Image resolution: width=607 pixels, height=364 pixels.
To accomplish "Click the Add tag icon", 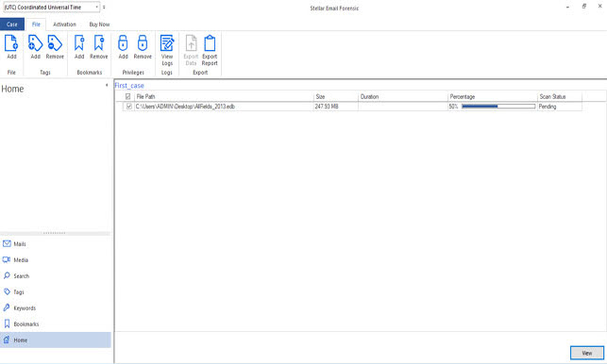I will [x=35, y=43].
